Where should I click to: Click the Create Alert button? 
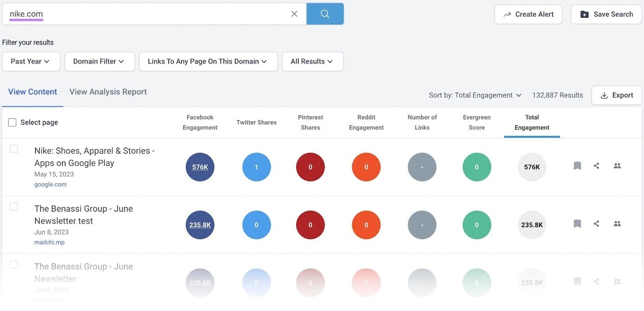click(x=528, y=14)
